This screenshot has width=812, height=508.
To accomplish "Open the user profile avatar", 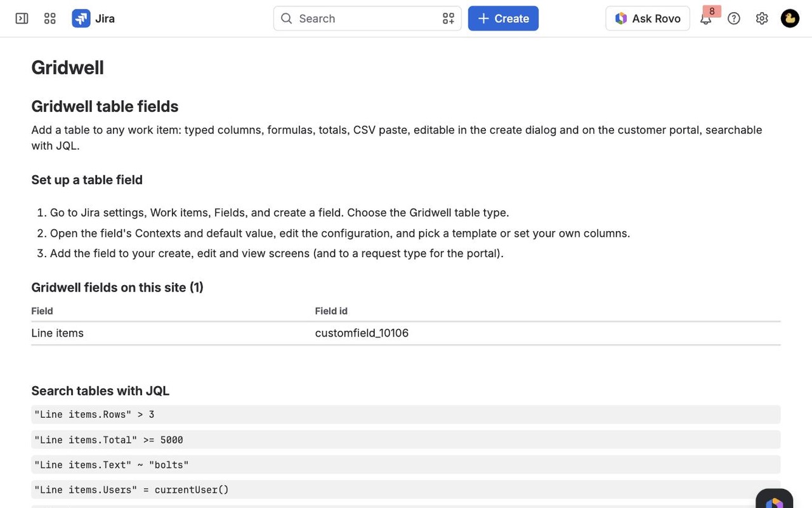I will [790, 18].
